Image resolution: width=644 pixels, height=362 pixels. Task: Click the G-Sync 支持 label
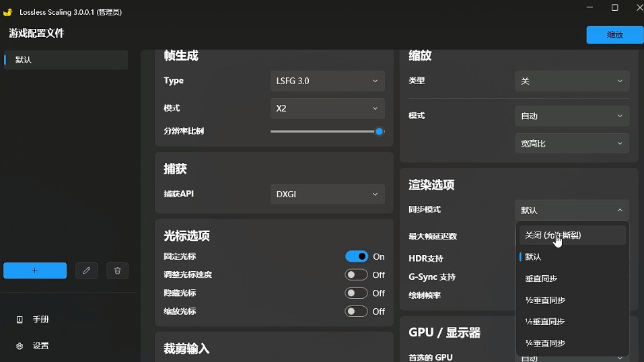tap(432, 277)
